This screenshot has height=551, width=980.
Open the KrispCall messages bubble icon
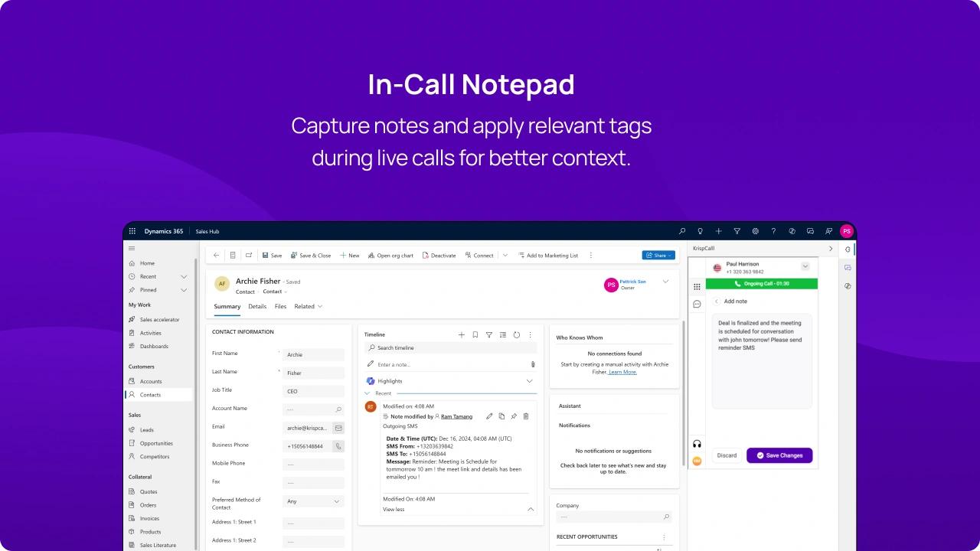697,304
